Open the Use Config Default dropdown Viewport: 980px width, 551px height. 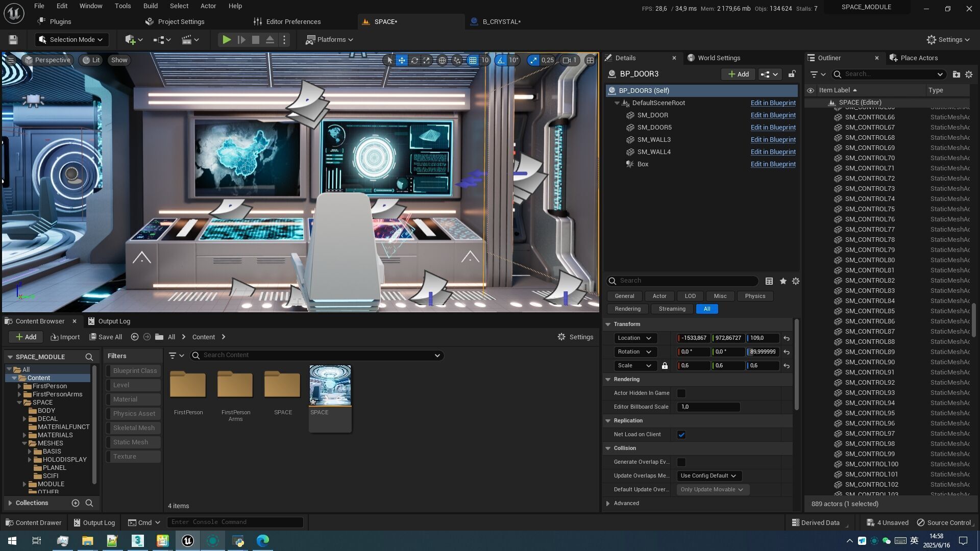tap(709, 476)
